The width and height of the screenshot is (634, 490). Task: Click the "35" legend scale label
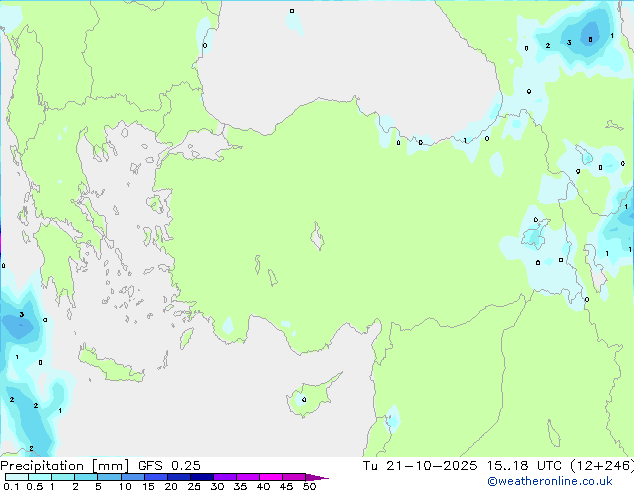click(240, 486)
